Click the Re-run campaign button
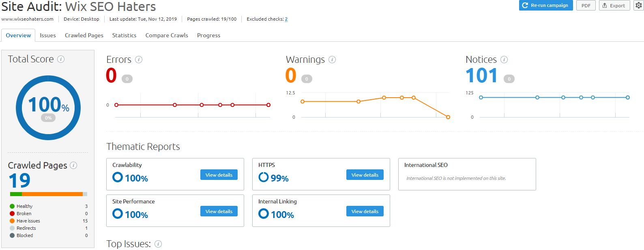 pos(546,5)
